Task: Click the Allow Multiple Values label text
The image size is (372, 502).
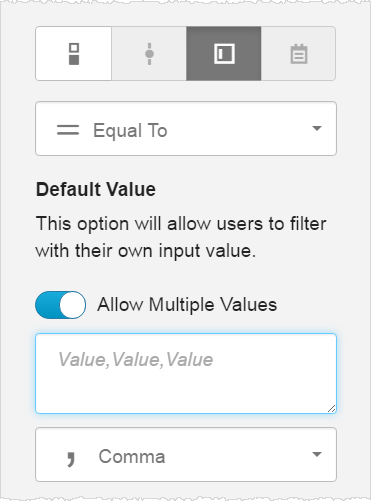Action: click(187, 305)
